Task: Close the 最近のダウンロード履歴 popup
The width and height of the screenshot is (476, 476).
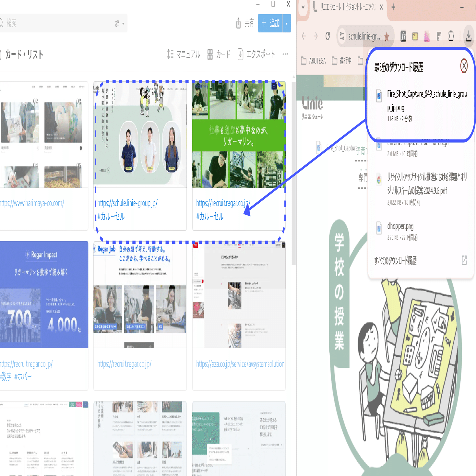Action: (x=464, y=66)
